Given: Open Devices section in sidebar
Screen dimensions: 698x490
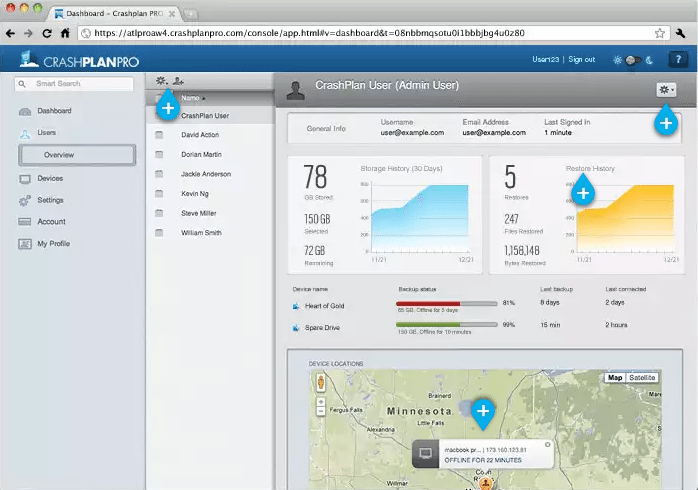Looking at the screenshot, I should pyautogui.click(x=50, y=178).
